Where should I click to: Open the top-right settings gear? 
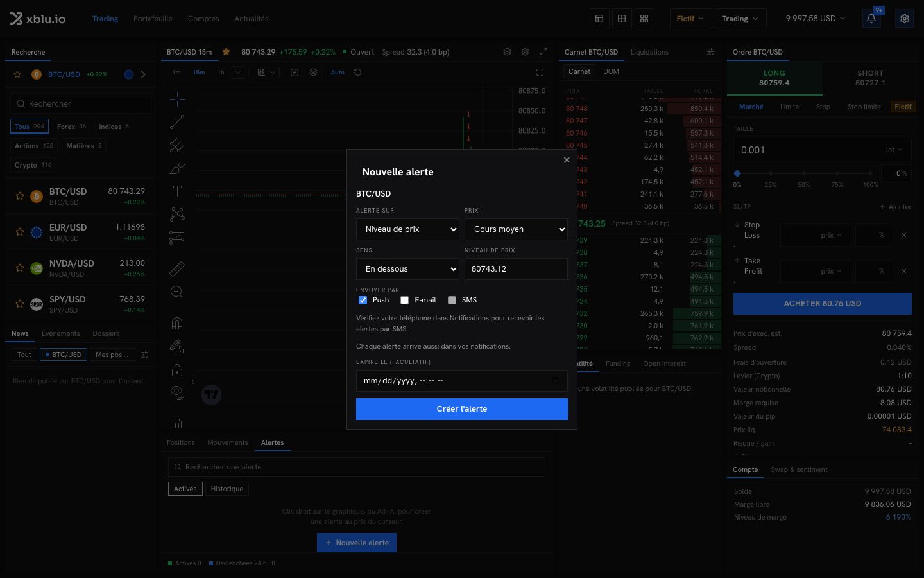coord(905,19)
